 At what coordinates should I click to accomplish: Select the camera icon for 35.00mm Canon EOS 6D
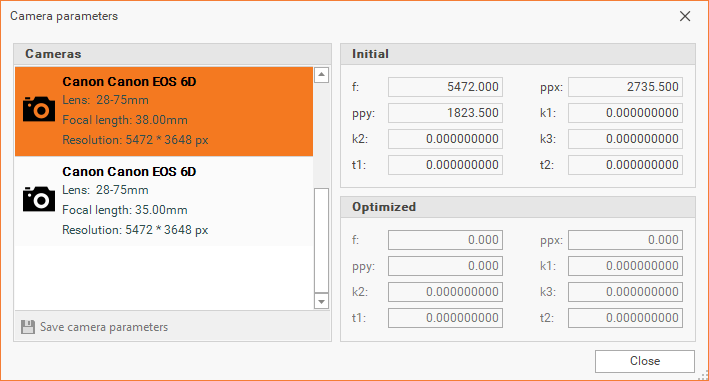pyautogui.click(x=39, y=198)
